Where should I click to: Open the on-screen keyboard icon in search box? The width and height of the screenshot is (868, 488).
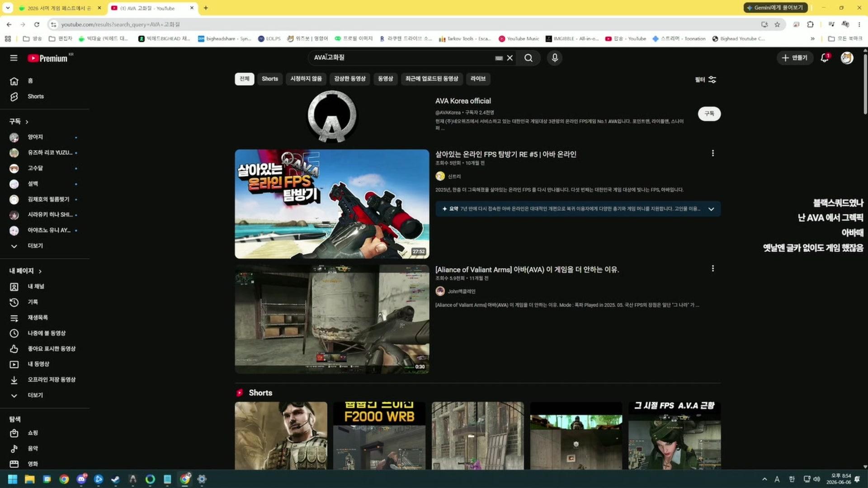499,58
